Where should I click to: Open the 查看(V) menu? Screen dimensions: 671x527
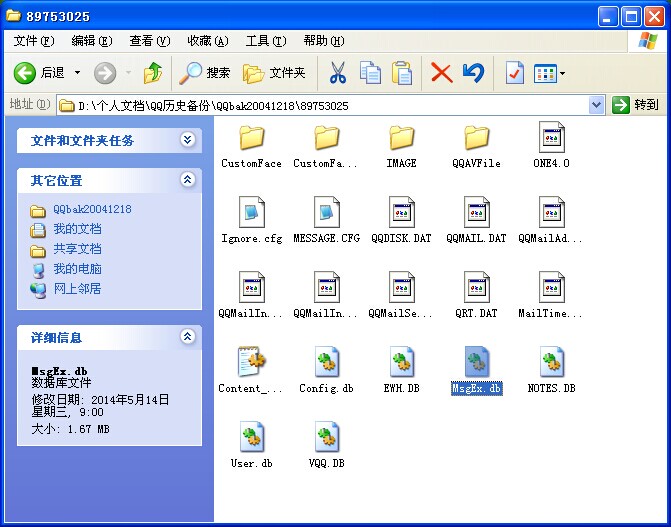click(x=150, y=41)
